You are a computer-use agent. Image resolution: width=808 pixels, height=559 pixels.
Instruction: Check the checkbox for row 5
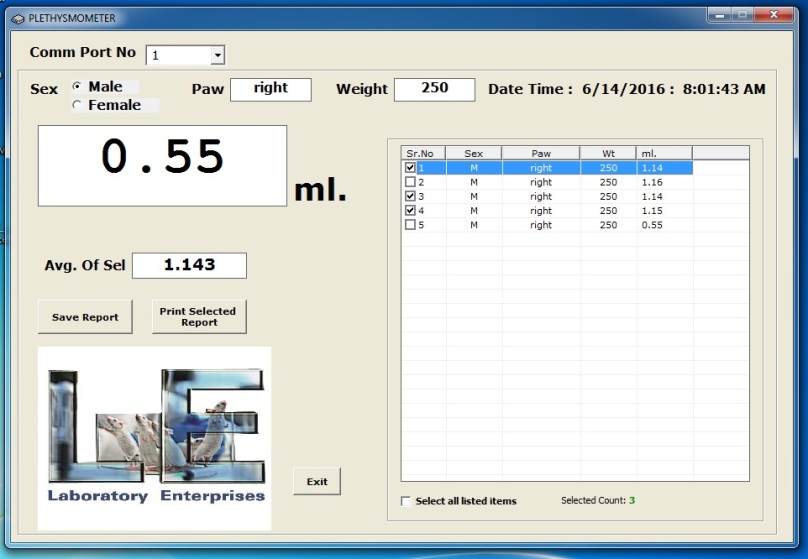tap(410, 225)
